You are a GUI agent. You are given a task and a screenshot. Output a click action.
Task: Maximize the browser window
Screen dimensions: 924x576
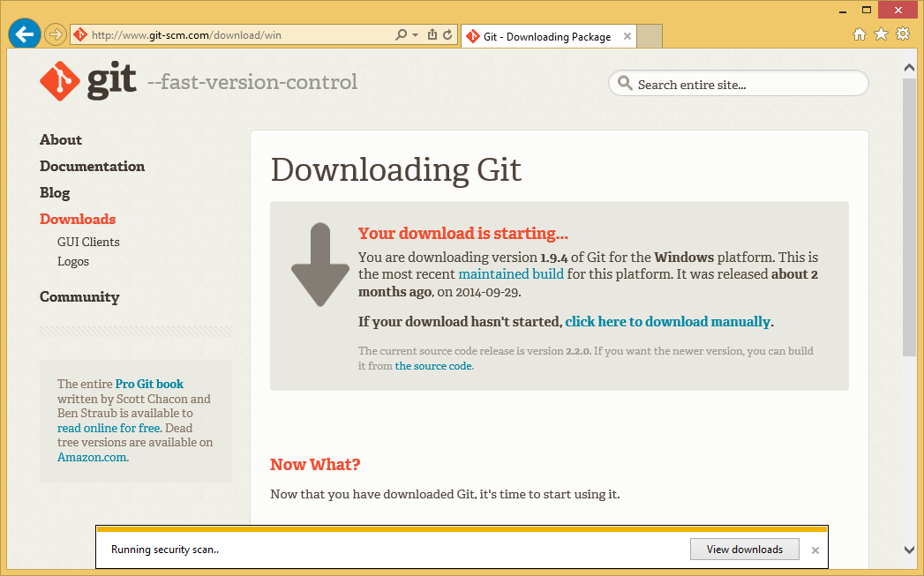click(867, 10)
